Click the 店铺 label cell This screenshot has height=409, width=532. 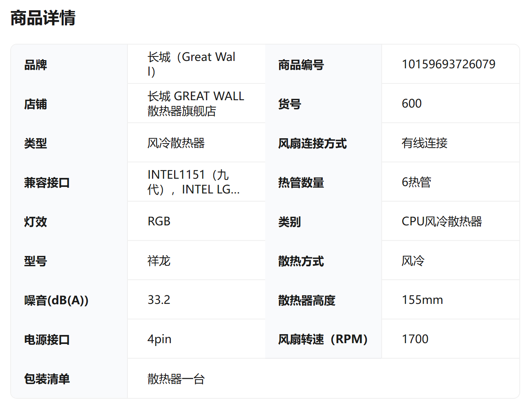coord(36,104)
